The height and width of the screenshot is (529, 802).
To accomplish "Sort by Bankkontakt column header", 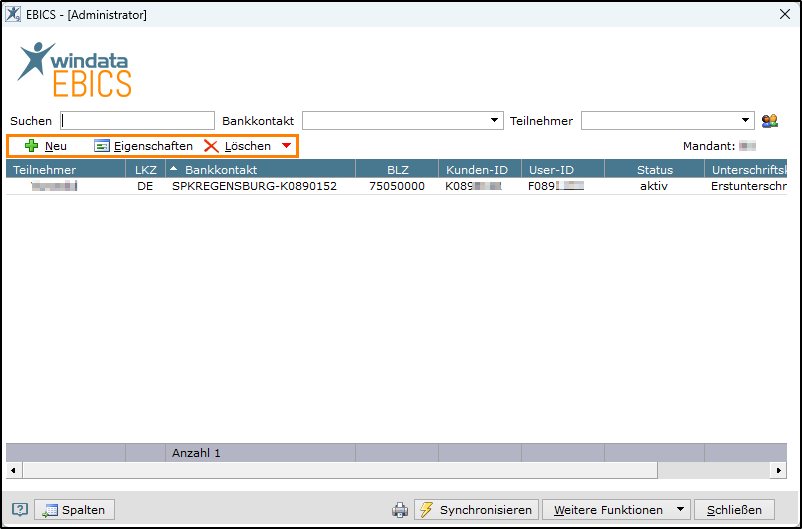I will click(x=260, y=169).
